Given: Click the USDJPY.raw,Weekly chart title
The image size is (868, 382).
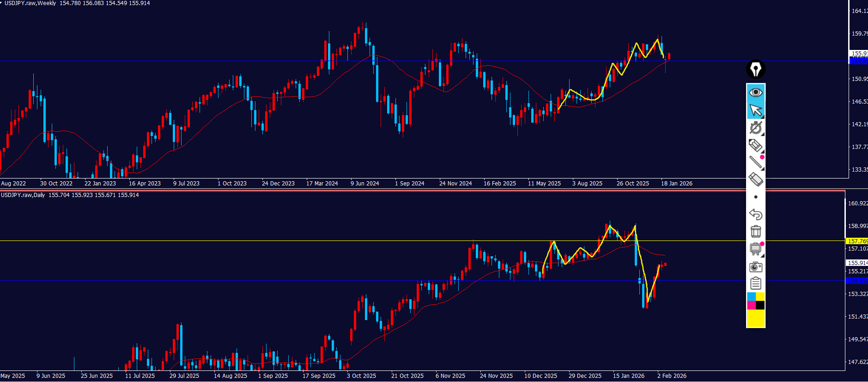Looking at the screenshot, I should click(x=30, y=3).
